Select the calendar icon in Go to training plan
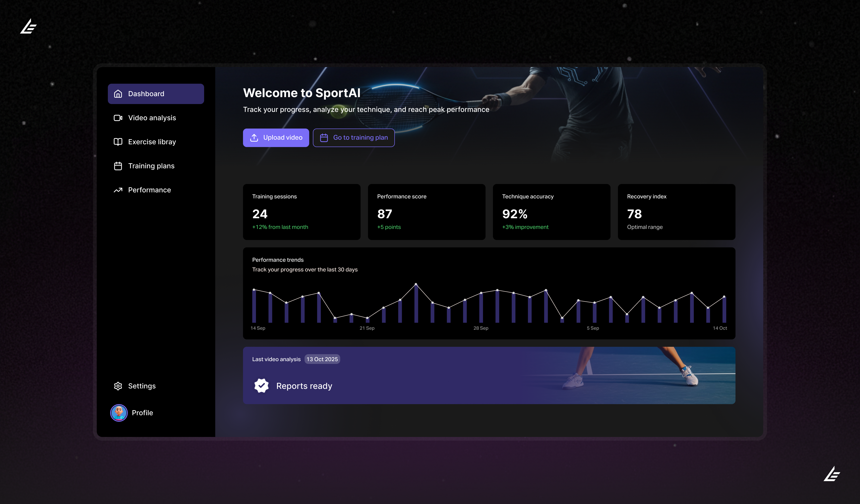Screen dimensions: 860x504 [x=324, y=137]
